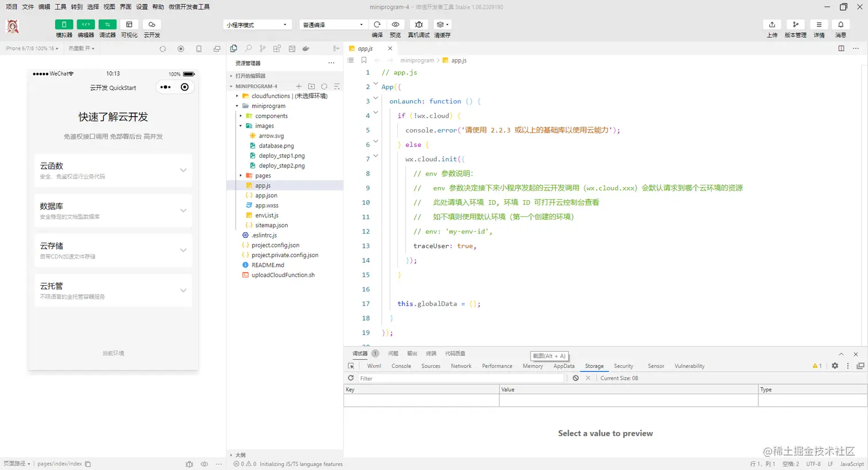Expand the 云托管 card in simulator
This screenshot has width=868, height=470.
[113, 290]
